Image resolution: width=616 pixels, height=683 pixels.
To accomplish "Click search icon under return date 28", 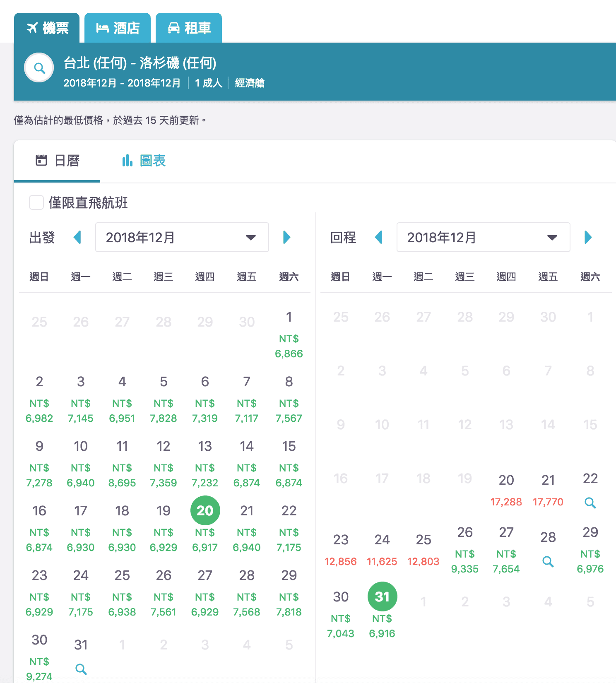I will (x=548, y=562).
